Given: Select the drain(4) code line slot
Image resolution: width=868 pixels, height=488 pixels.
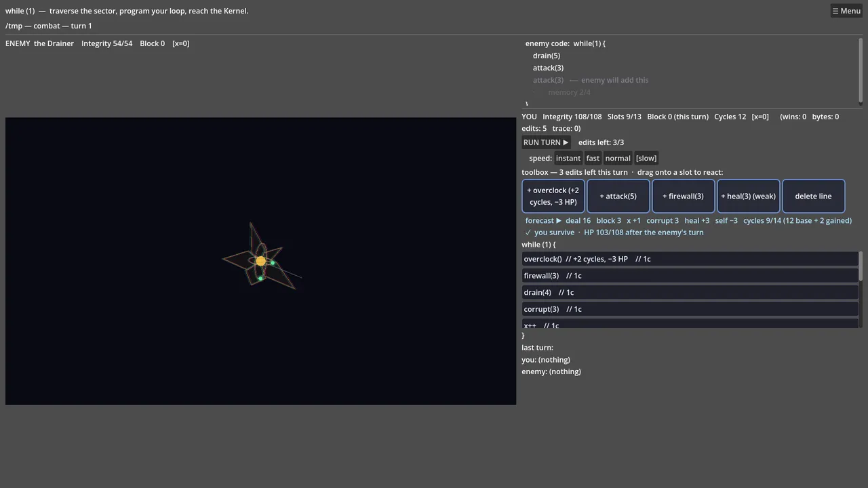Looking at the screenshot, I should click(690, 292).
